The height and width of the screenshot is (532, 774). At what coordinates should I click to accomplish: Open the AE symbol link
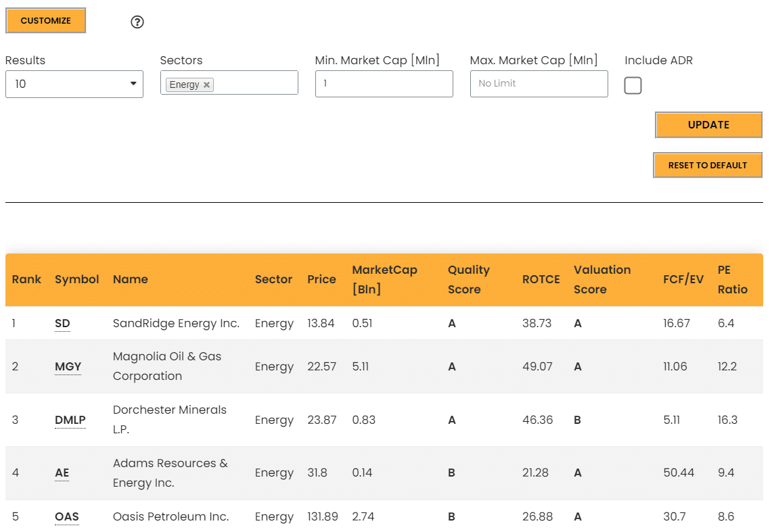pyautogui.click(x=62, y=473)
